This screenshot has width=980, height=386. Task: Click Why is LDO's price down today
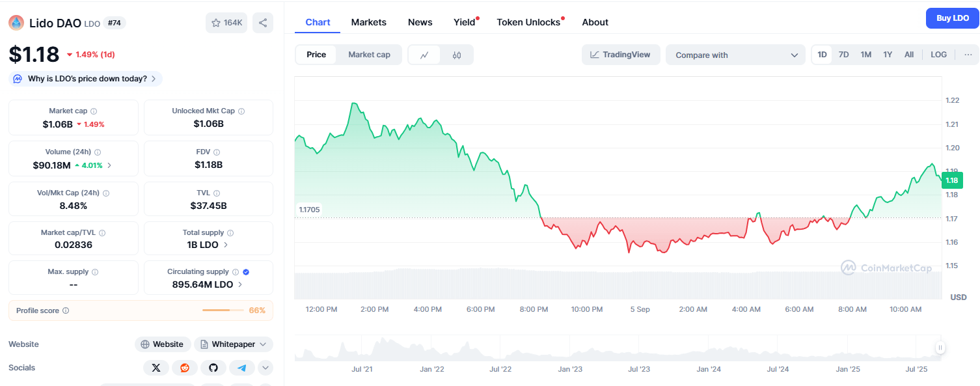(x=86, y=79)
